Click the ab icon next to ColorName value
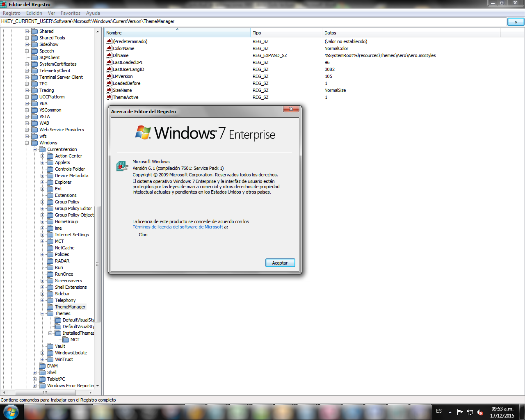 click(109, 48)
